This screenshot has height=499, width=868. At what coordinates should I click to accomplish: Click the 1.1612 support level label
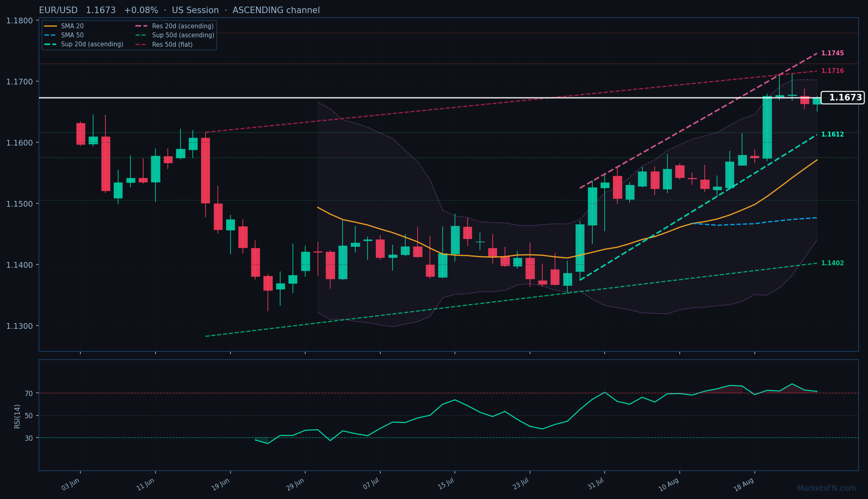point(832,134)
